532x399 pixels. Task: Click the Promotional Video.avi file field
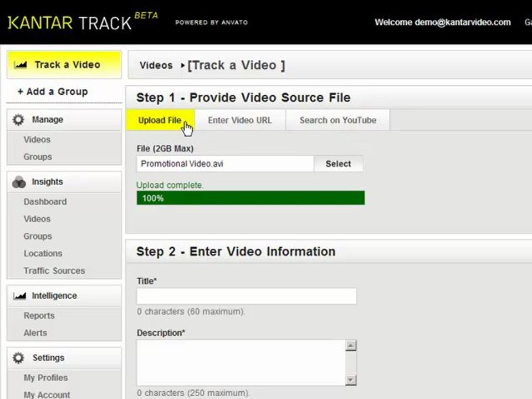[226, 163]
